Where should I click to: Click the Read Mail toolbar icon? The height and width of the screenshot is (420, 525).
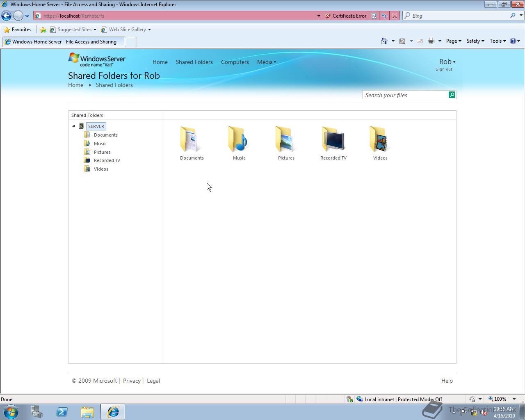420,41
